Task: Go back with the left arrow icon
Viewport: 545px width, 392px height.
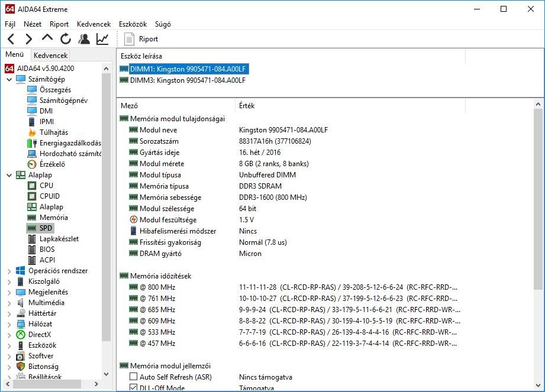Action: [x=11, y=39]
